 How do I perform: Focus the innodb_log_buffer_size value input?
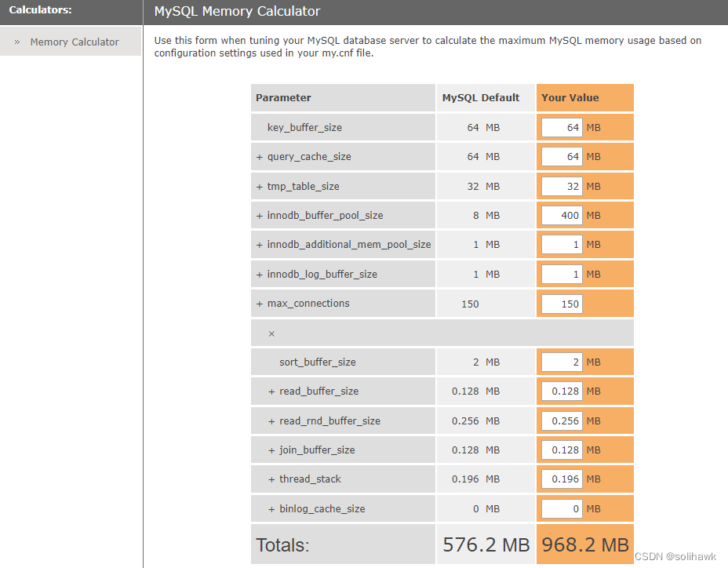(562, 275)
